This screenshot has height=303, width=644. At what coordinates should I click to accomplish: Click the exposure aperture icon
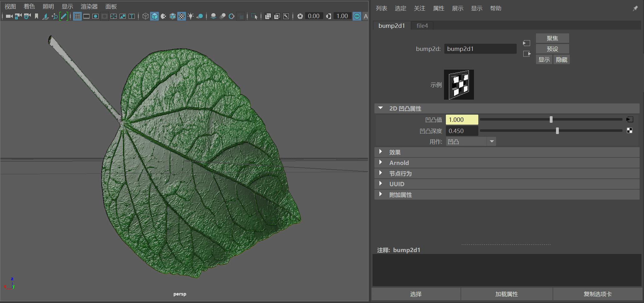click(300, 16)
